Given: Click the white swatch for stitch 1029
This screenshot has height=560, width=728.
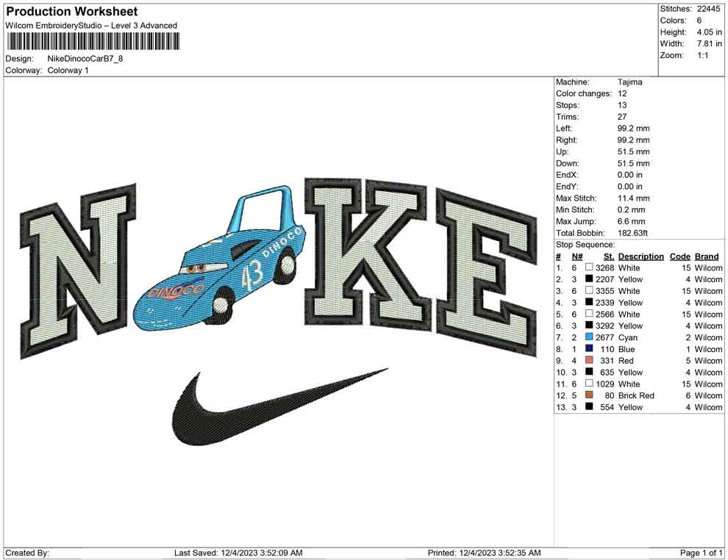Looking at the screenshot, I should click(589, 383).
